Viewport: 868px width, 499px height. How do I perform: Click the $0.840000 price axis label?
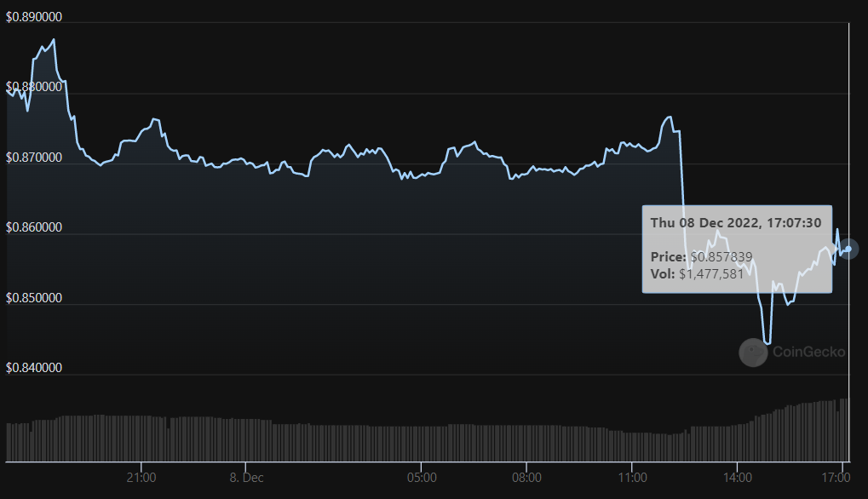coord(34,368)
